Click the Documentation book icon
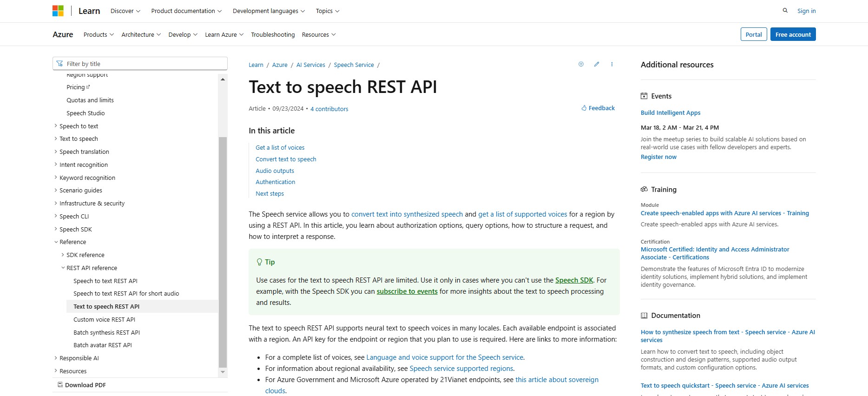Screen dimensions: 868x396 644,315
